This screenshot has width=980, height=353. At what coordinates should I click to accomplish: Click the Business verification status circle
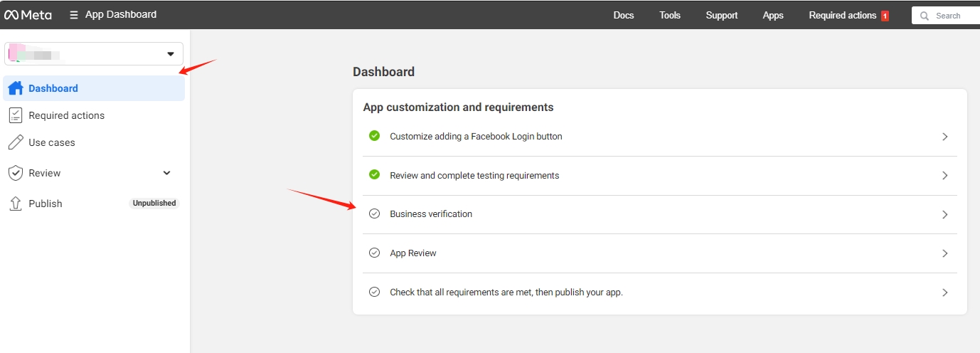pyautogui.click(x=375, y=214)
